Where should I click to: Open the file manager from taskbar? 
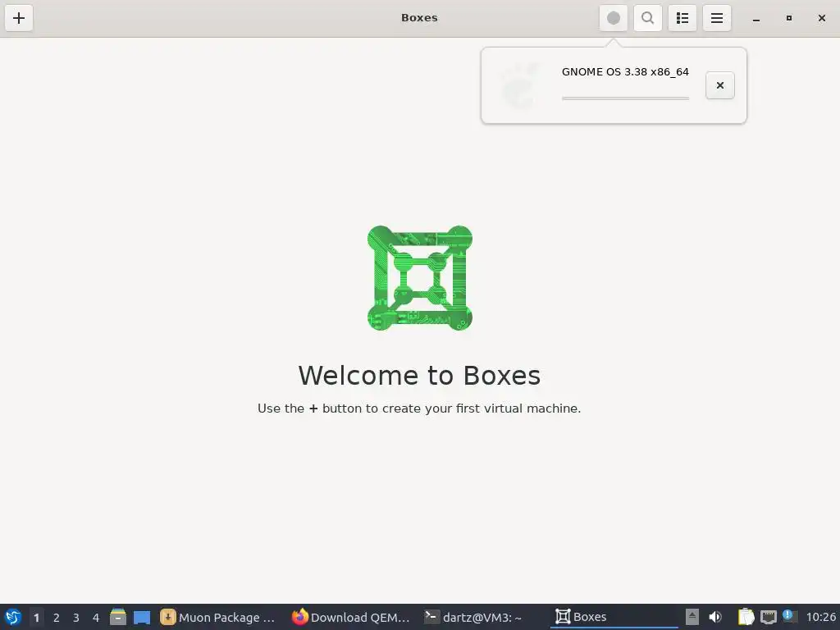[x=118, y=617]
